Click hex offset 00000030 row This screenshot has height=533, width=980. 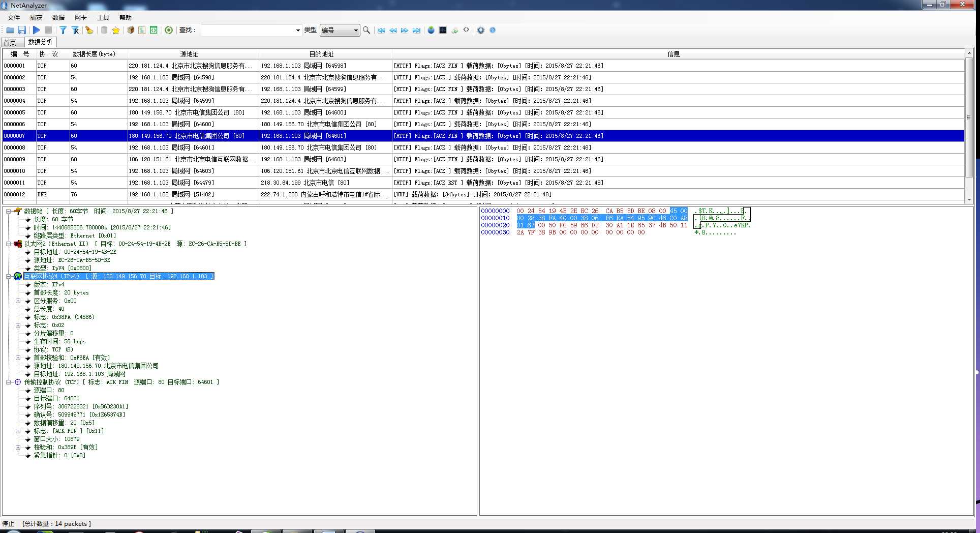(495, 232)
